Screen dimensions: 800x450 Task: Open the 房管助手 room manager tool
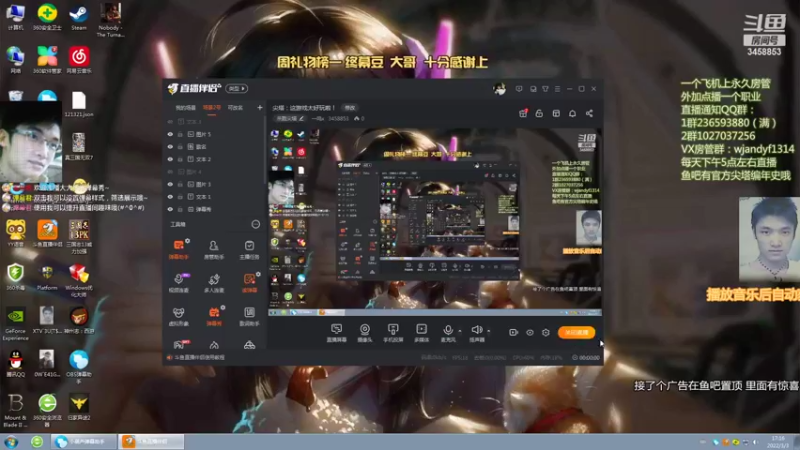click(x=214, y=249)
